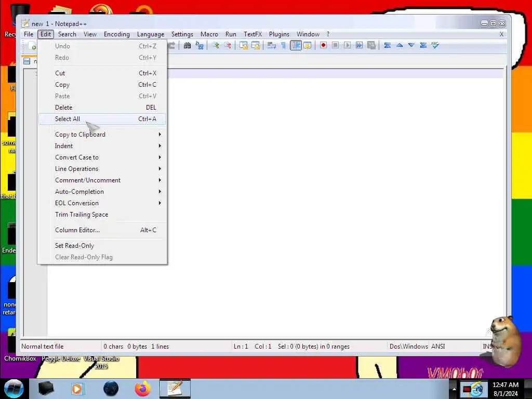This screenshot has height=399, width=532.
Task: Click the Notepad++ taskbar button
Action: [x=175, y=389]
